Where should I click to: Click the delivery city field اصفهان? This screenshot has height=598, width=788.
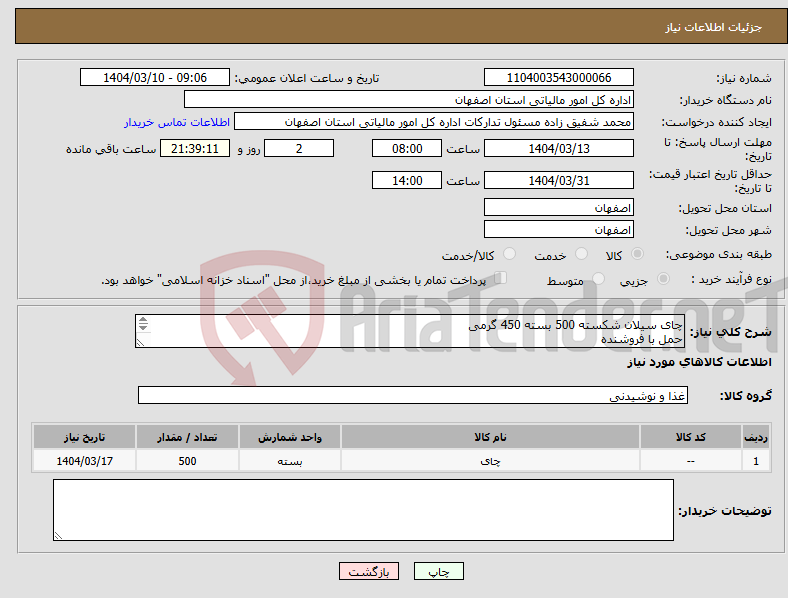pos(559,230)
